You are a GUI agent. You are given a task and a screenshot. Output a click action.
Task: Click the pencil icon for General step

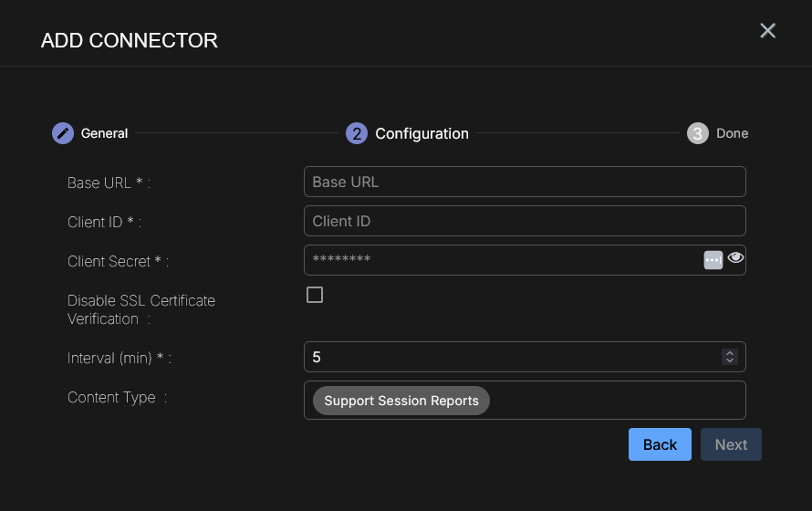62,133
